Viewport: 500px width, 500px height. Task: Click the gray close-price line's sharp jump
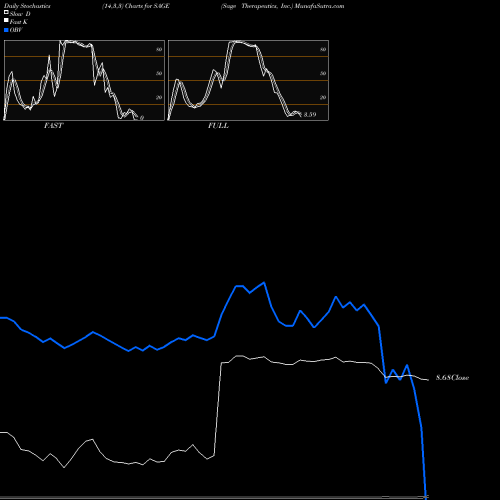click(218, 408)
